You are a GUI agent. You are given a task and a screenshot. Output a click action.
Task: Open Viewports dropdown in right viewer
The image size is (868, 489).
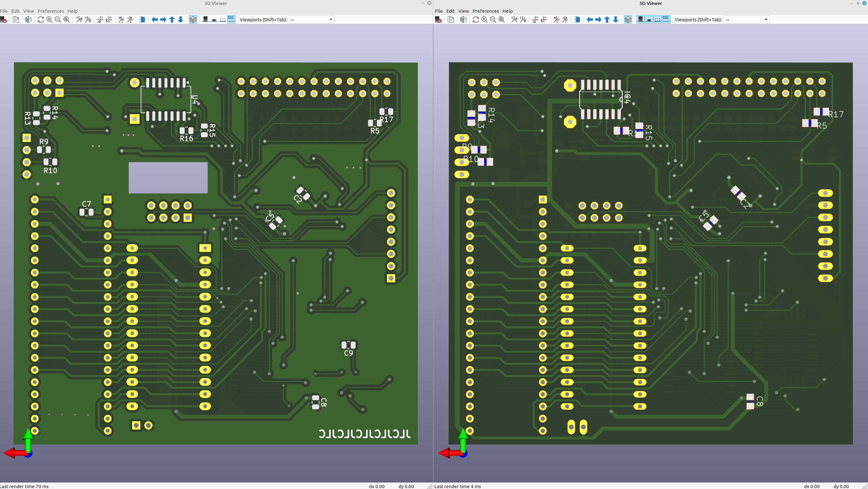(x=746, y=20)
